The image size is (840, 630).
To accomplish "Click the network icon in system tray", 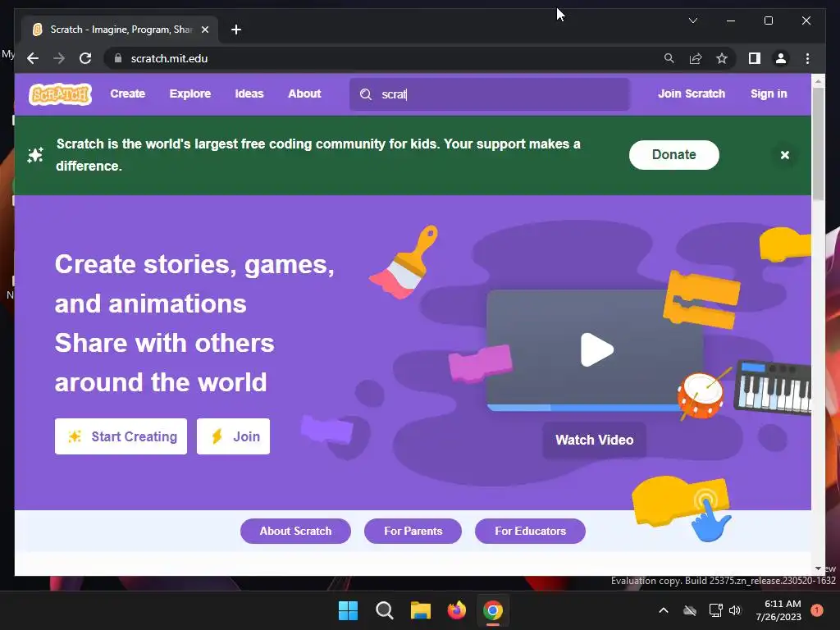I will point(715,610).
